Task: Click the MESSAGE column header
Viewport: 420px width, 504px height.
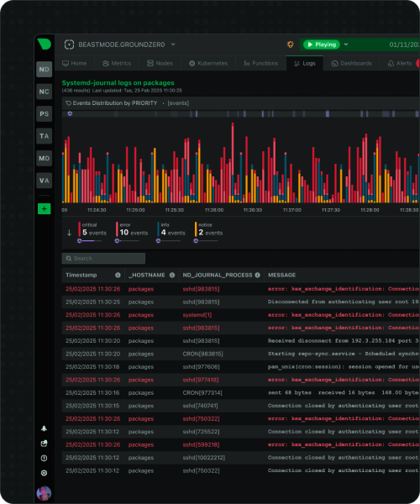Action: [x=282, y=276]
